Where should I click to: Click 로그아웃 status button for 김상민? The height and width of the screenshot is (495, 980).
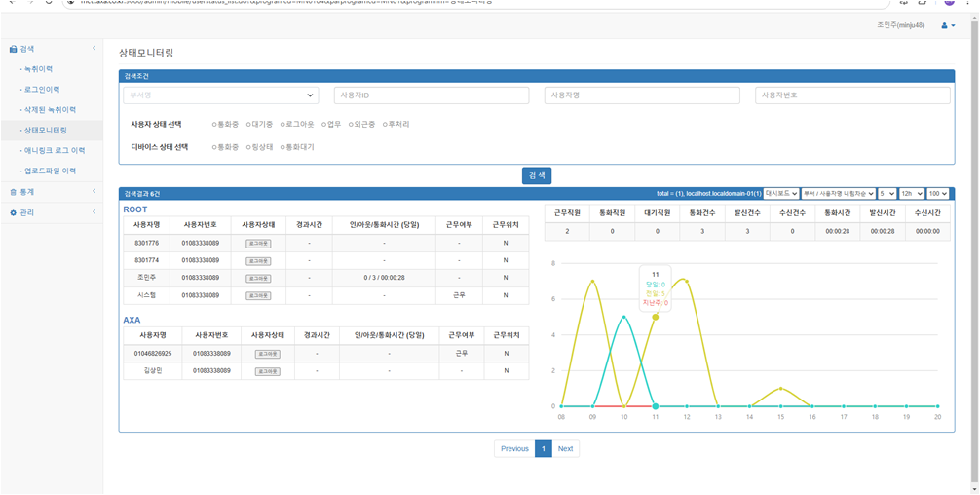[x=268, y=371]
